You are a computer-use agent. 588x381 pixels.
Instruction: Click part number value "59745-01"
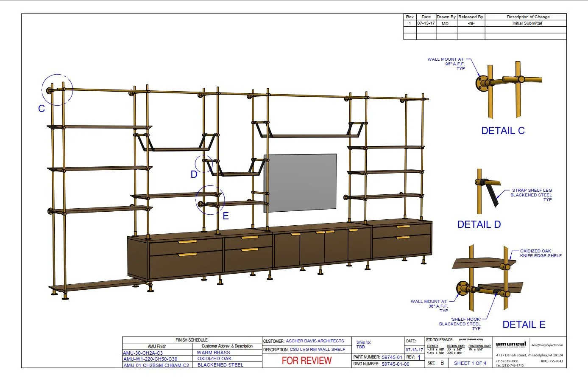point(392,357)
